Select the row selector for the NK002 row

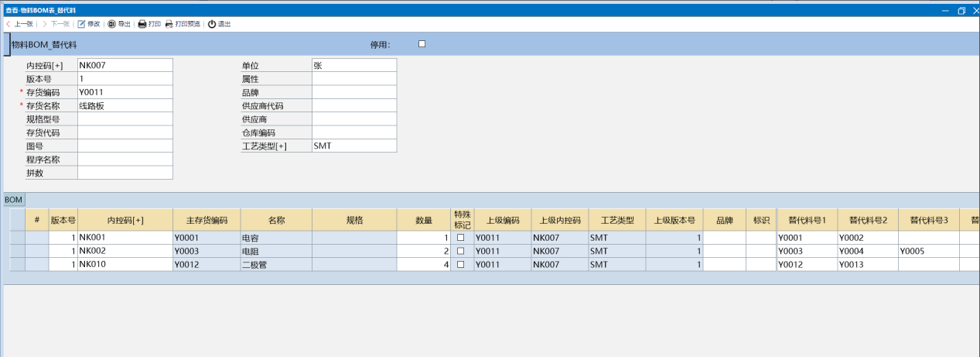pyautogui.click(x=16, y=251)
